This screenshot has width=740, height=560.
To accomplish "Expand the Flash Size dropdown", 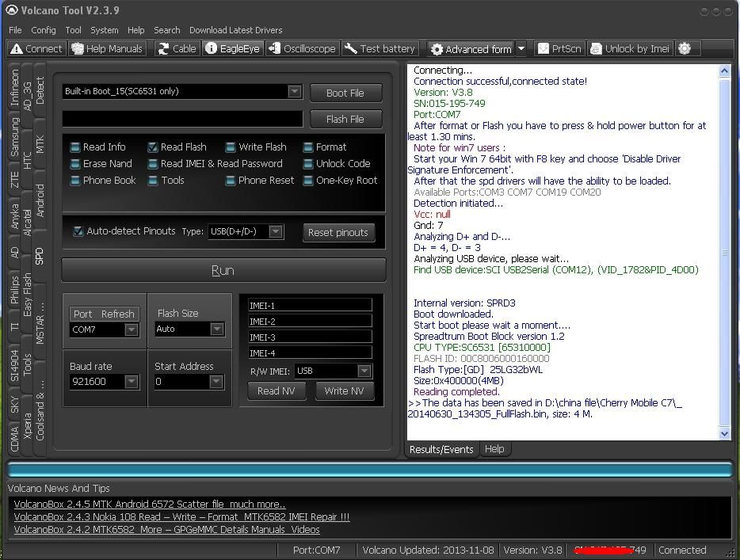I will point(216,330).
